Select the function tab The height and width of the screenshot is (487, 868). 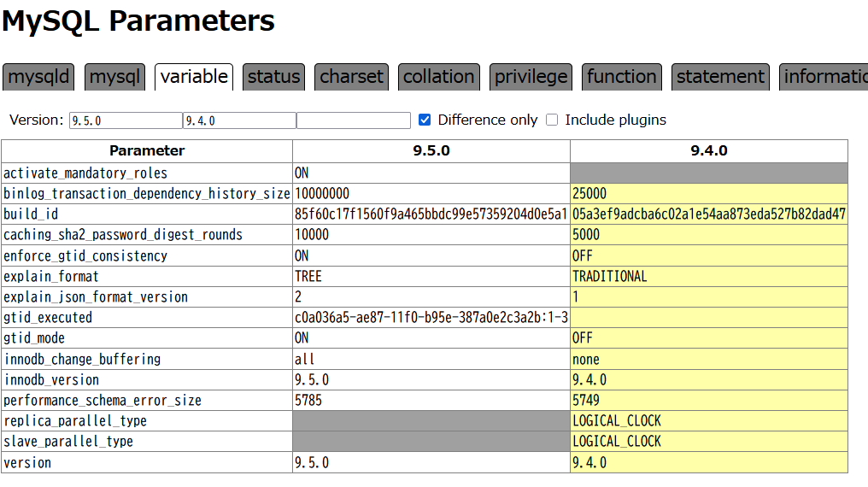pos(622,76)
